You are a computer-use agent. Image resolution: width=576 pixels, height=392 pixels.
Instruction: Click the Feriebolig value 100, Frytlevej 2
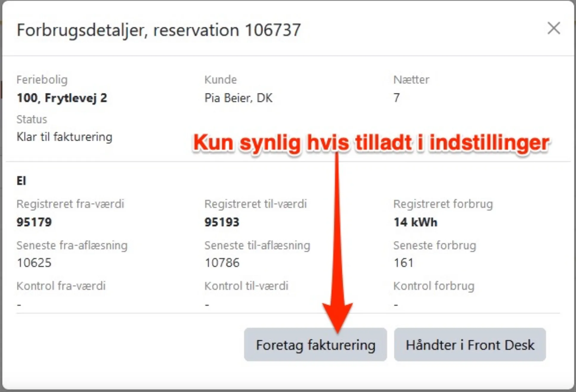(x=62, y=98)
